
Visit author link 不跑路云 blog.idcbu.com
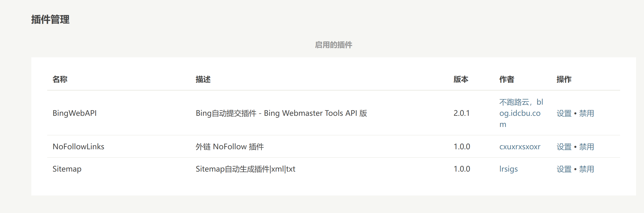[x=520, y=113]
